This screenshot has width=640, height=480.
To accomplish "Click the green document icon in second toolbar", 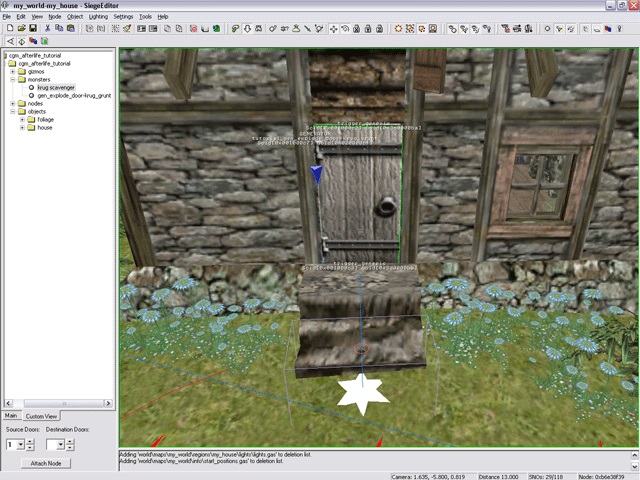I will (44, 41).
